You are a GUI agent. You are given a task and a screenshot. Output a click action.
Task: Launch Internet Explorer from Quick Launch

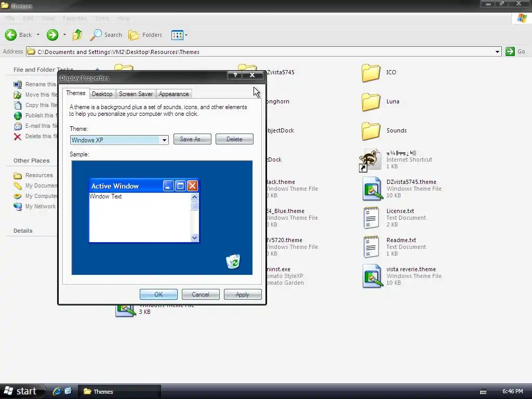coord(56,391)
